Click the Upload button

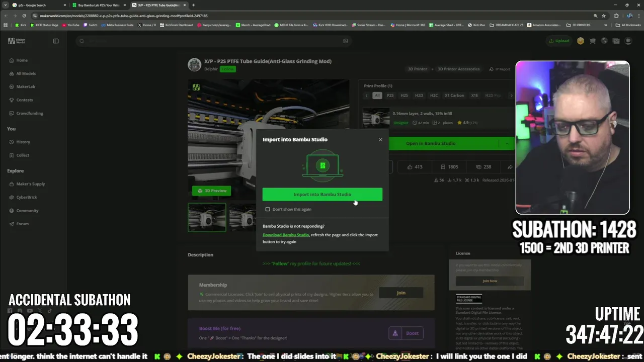point(559,41)
